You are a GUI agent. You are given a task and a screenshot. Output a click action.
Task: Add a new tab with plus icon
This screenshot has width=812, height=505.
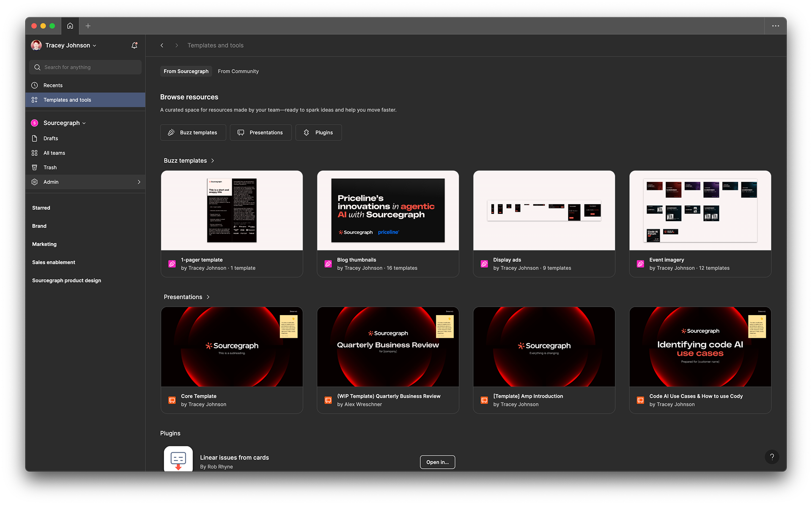[88, 26]
